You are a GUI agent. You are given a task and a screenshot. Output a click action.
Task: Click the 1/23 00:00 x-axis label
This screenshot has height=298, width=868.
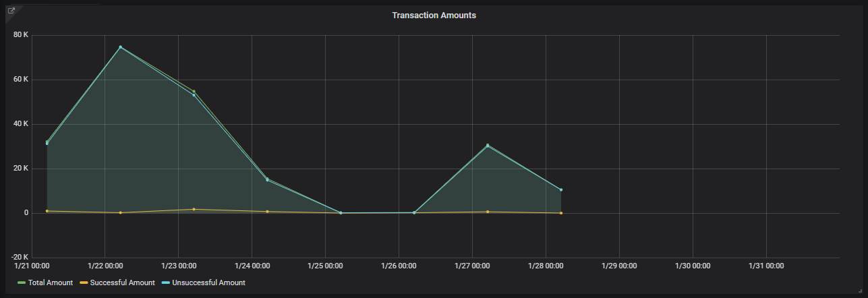click(178, 266)
